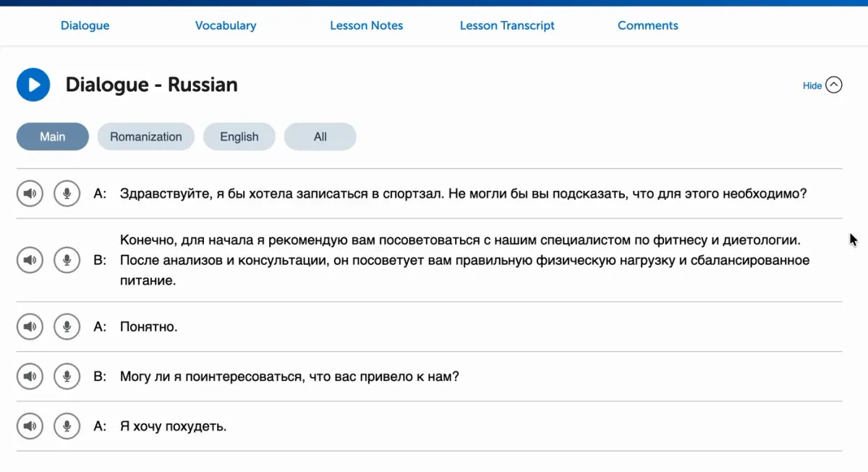The height and width of the screenshot is (472, 868).
Task: Click the sentence beginning 'Конечно, для начала'
Action: [465, 260]
